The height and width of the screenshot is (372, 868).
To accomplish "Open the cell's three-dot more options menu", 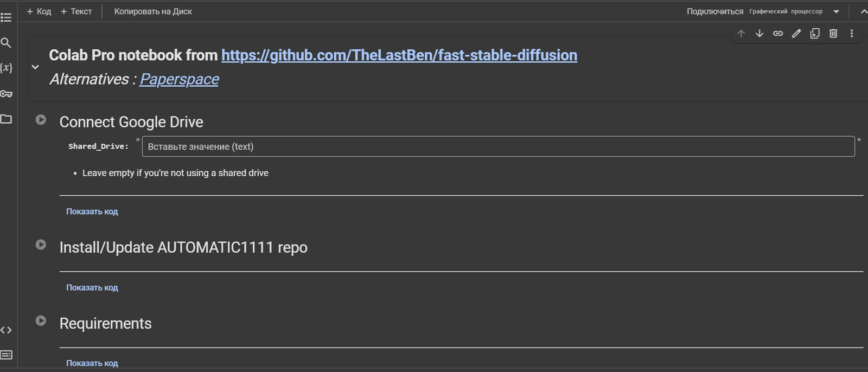I will tap(852, 34).
